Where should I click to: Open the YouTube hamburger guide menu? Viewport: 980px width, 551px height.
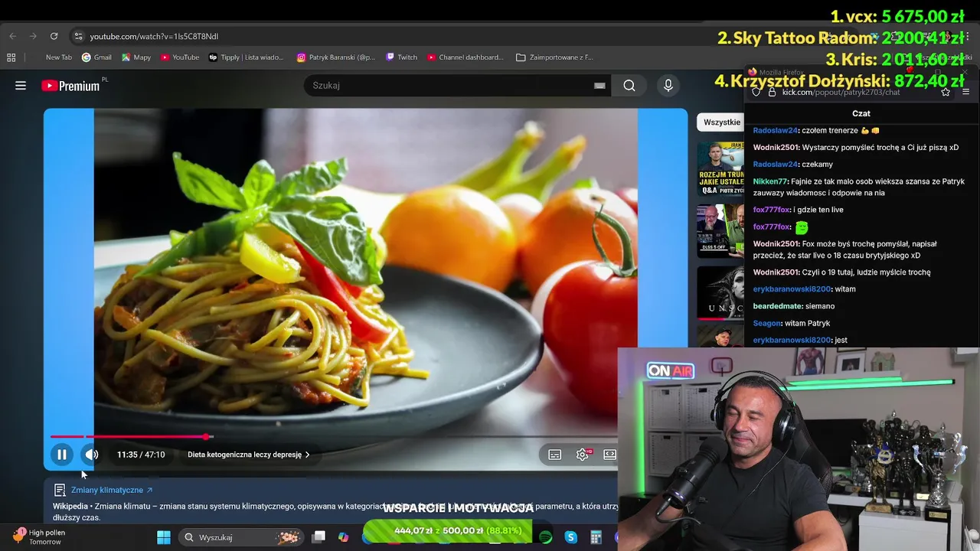click(x=21, y=86)
